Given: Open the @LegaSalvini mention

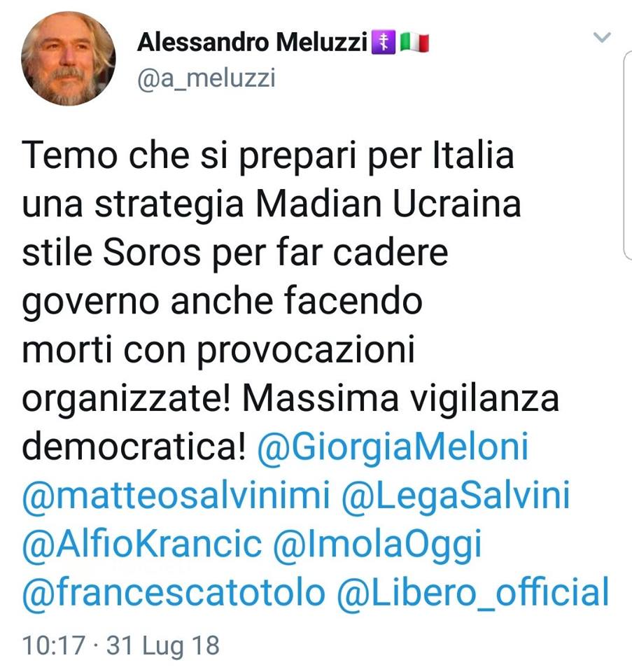Looking at the screenshot, I should point(456,496).
